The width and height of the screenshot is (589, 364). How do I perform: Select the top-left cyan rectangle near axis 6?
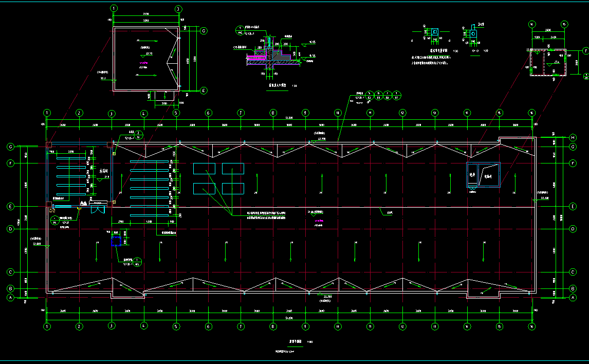[204, 169]
